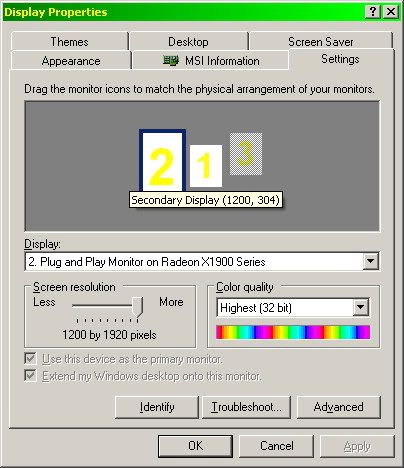This screenshot has height=468, width=404.
Task: Open the Troubleshoot dialog
Action: (247, 407)
